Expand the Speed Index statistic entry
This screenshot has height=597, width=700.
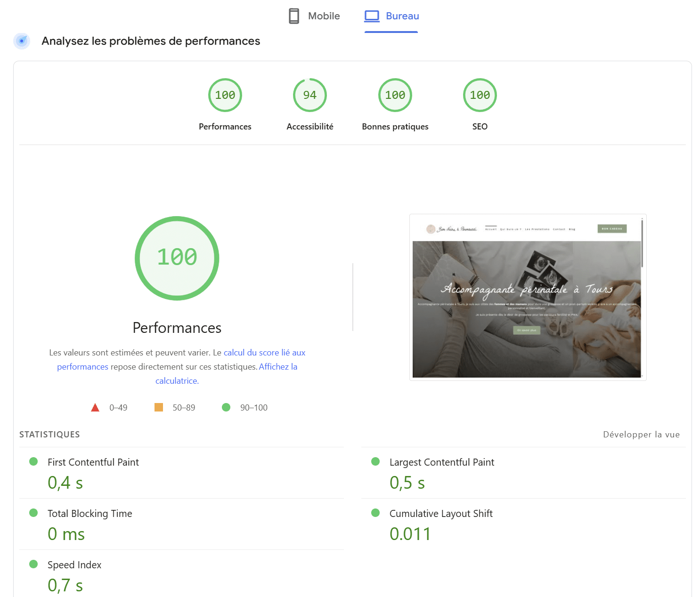click(74, 565)
